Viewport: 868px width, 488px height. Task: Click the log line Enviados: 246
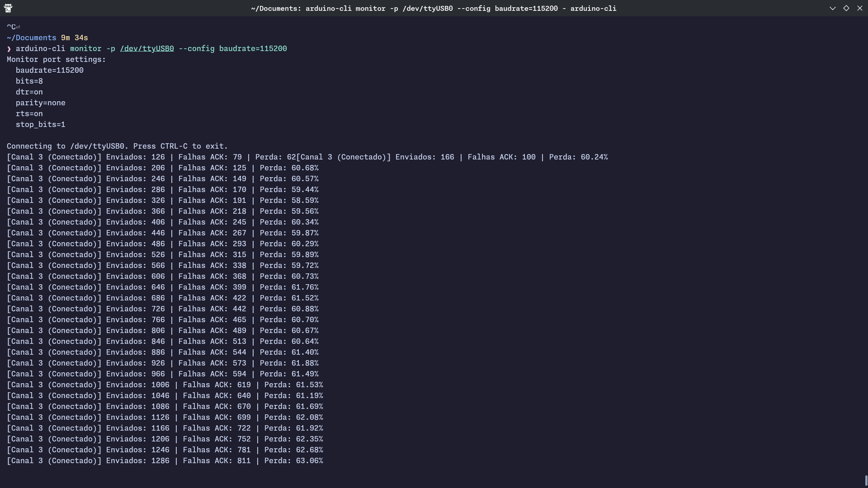pyautogui.click(x=163, y=178)
